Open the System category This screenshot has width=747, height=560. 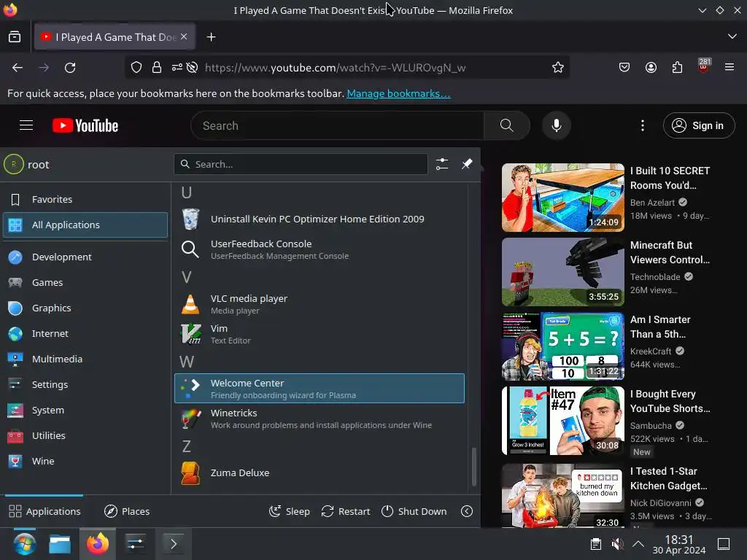[x=85, y=410]
